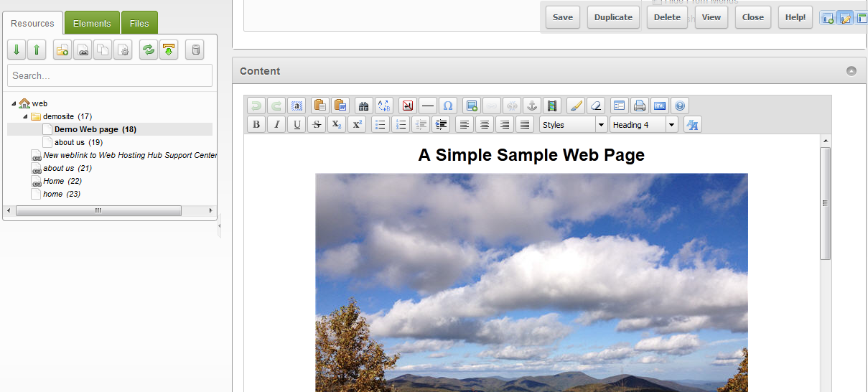Open the Styles dropdown
868x392 pixels.
(x=573, y=125)
